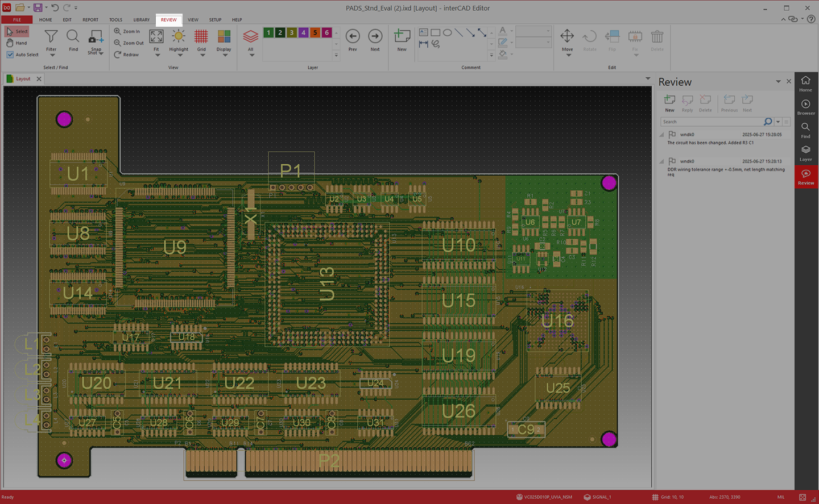Select the text box comment tool
This screenshot has height=504, width=819.
[x=424, y=32]
